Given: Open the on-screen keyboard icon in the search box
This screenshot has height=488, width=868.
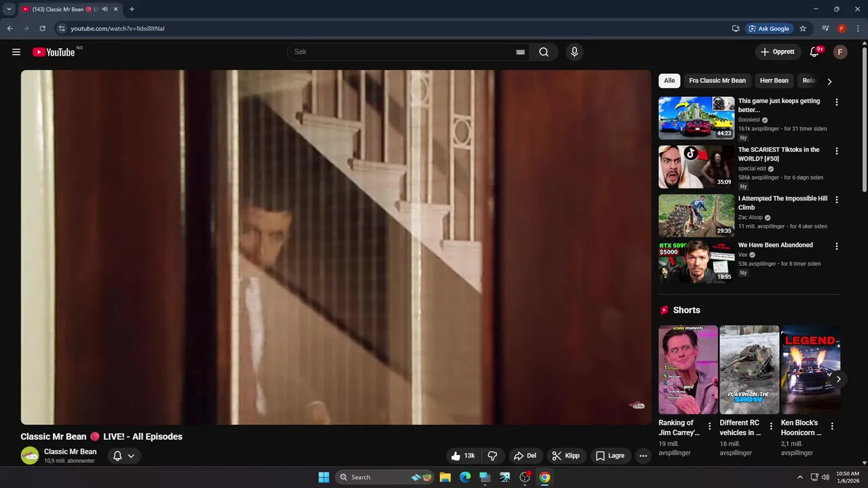Looking at the screenshot, I should 520,52.
